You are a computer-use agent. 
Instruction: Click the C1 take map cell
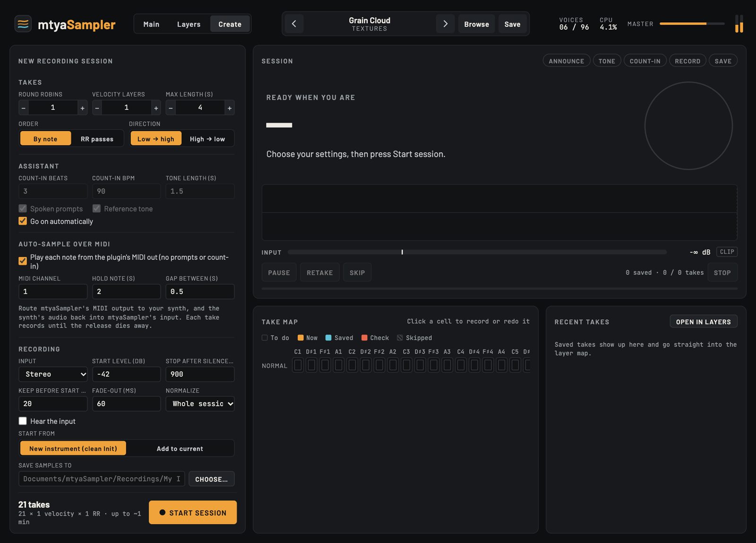click(298, 365)
